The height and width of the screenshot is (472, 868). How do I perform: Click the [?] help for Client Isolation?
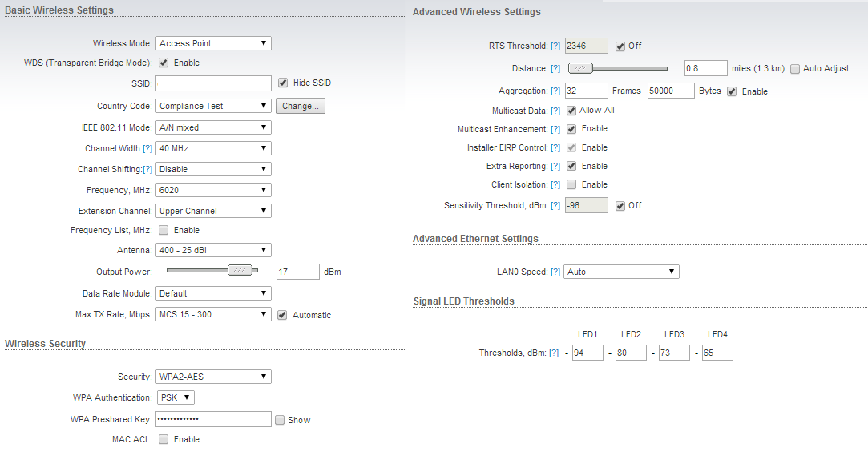click(x=555, y=185)
